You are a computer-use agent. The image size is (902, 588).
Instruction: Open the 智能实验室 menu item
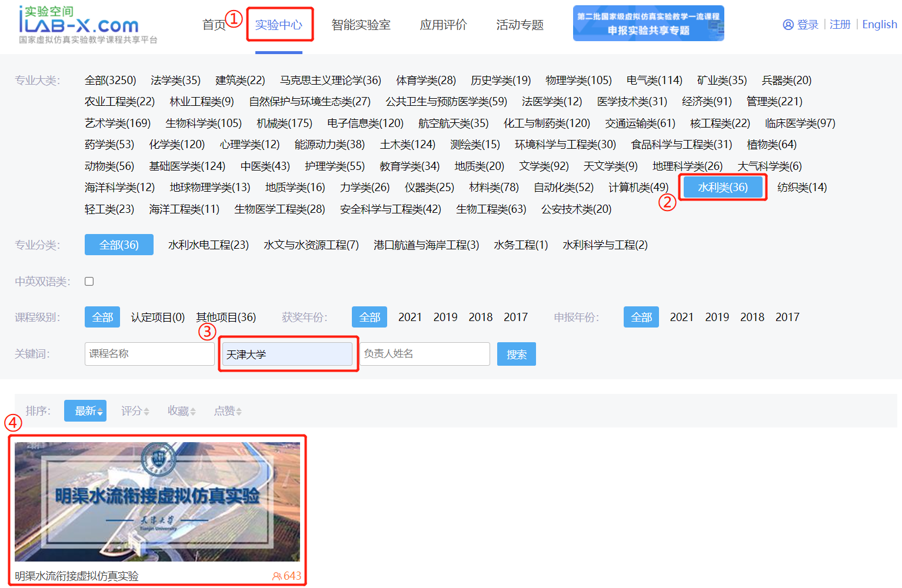point(361,25)
